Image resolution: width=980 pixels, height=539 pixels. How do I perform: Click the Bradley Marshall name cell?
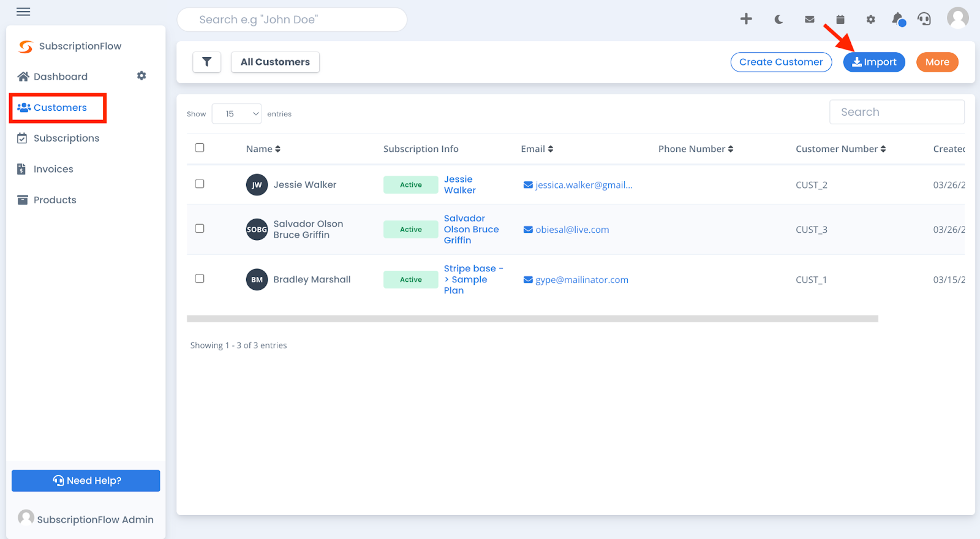point(312,280)
